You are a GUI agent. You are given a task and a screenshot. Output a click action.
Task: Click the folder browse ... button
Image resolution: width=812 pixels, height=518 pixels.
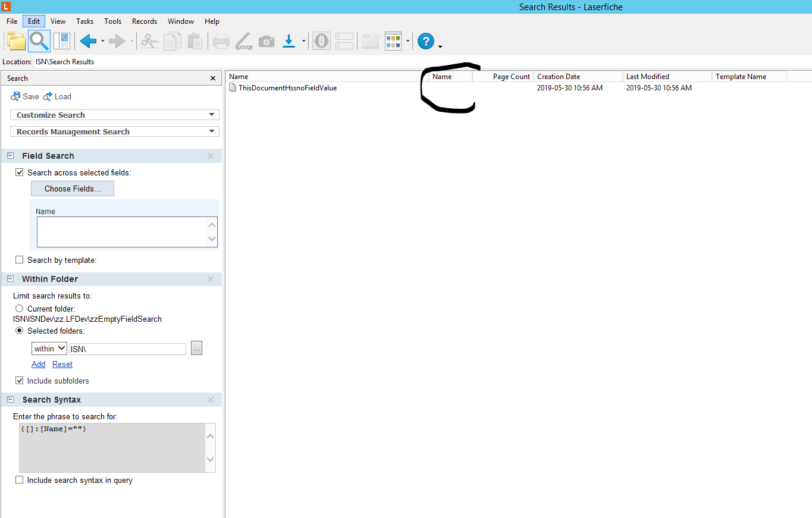coord(197,349)
